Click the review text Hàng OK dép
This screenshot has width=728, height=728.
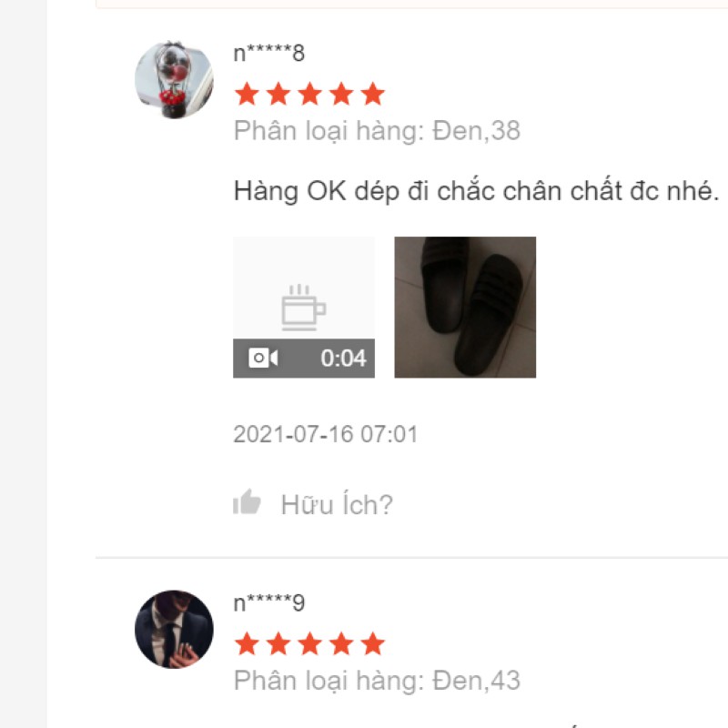[x=476, y=191]
